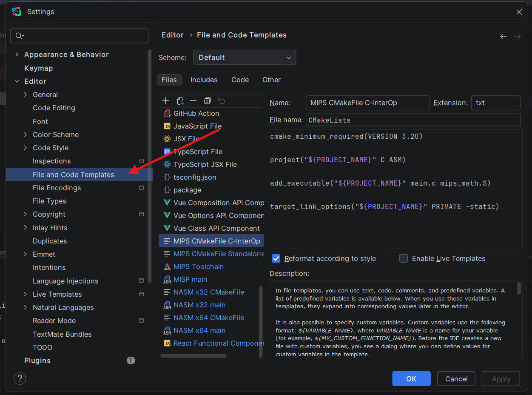Click the forward arrow in settings header
The width and height of the screenshot is (532, 395).
coord(518,37)
